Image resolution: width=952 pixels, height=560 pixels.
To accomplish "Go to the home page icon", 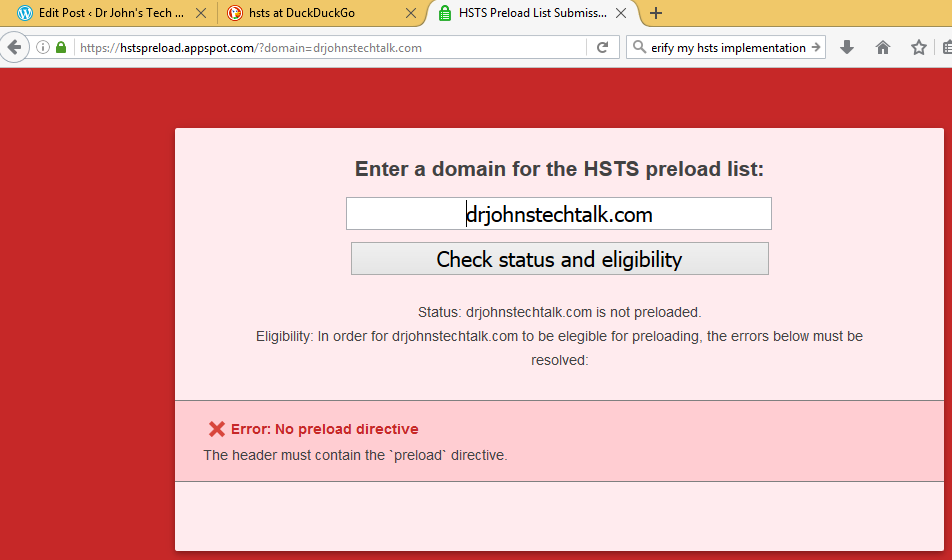I will pyautogui.click(x=883, y=47).
